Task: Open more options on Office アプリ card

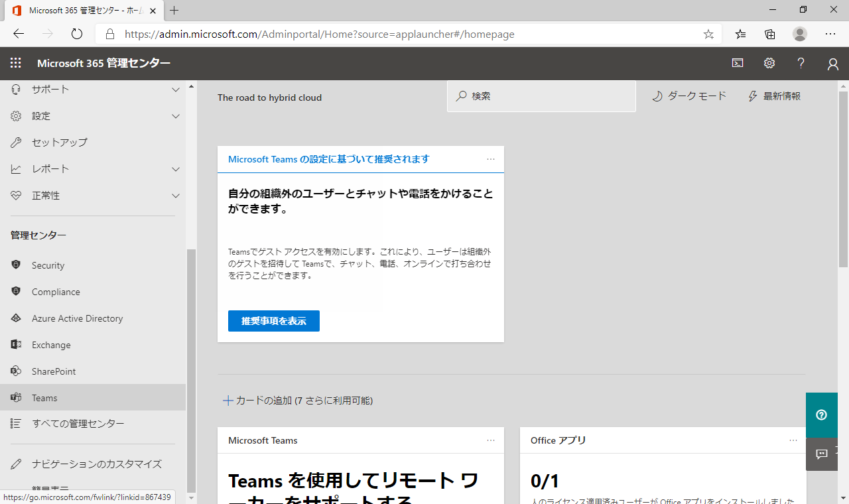Action: (793, 440)
